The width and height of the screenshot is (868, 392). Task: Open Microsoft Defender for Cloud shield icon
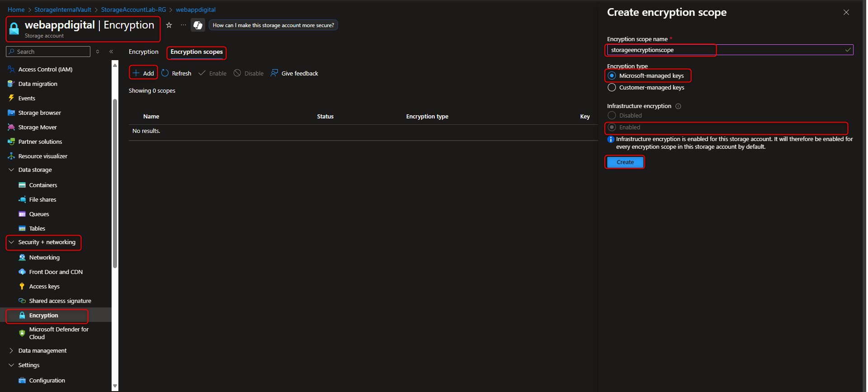[22, 333]
